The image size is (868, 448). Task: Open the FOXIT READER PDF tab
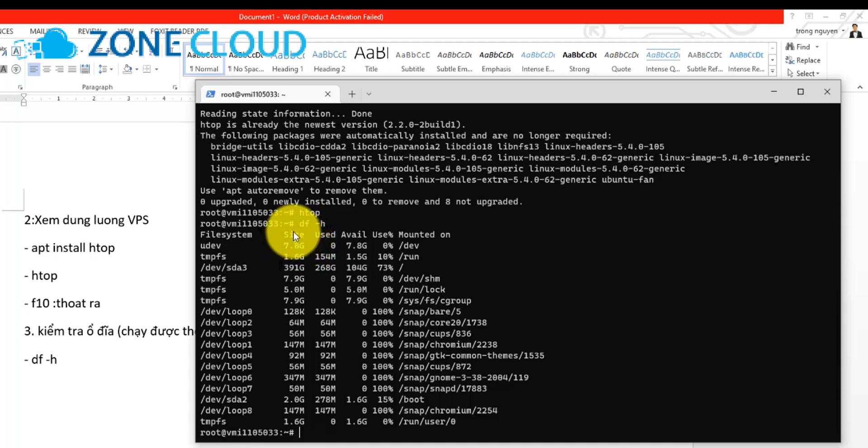click(180, 31)
